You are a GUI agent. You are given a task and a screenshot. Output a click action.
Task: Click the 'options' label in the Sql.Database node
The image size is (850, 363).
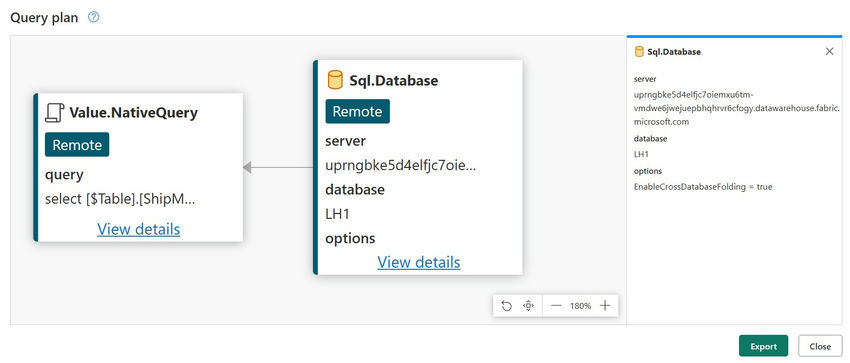[350, 238]
